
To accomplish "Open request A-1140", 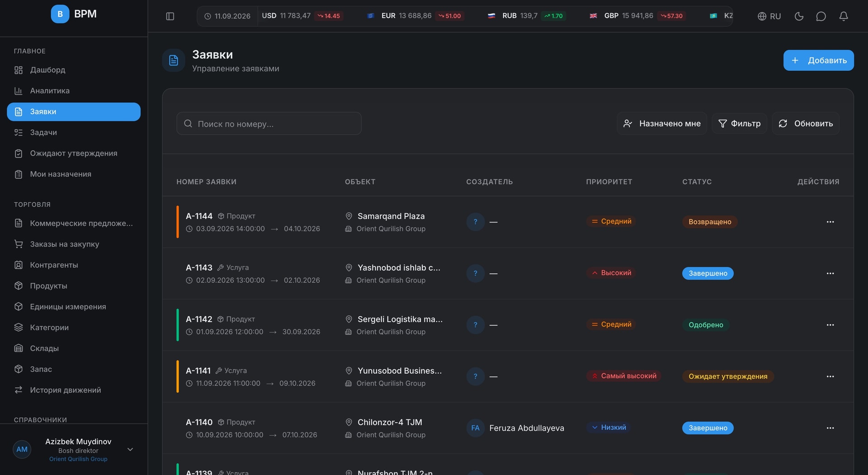I will pyautogui.click(x=199, y=423).
